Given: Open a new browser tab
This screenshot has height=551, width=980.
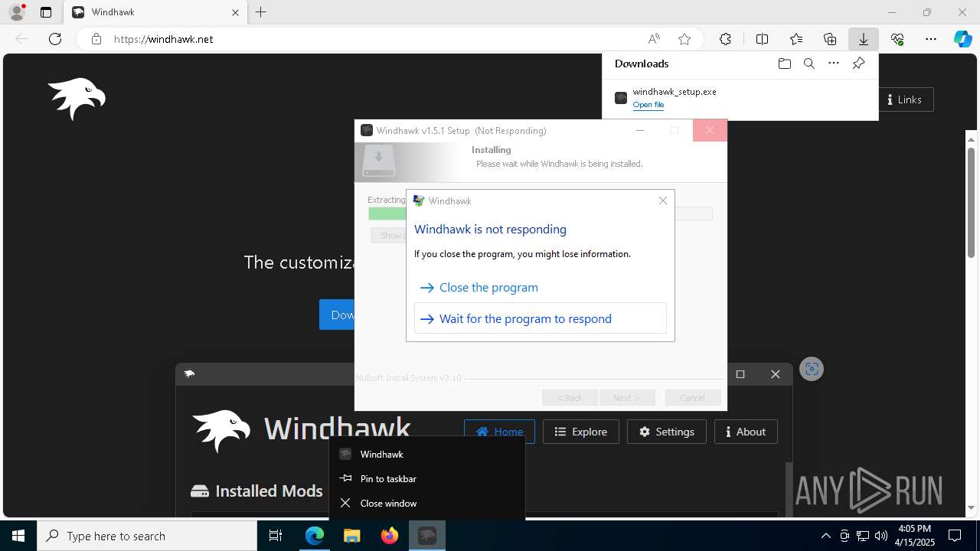Looking at the screenshot, I should click(261, 12).
